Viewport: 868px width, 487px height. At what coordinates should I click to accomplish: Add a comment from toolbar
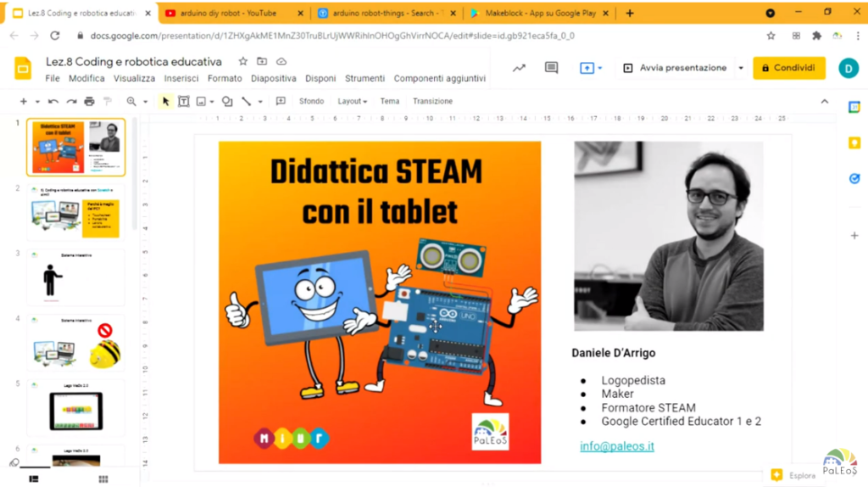(x=281, y=102)
